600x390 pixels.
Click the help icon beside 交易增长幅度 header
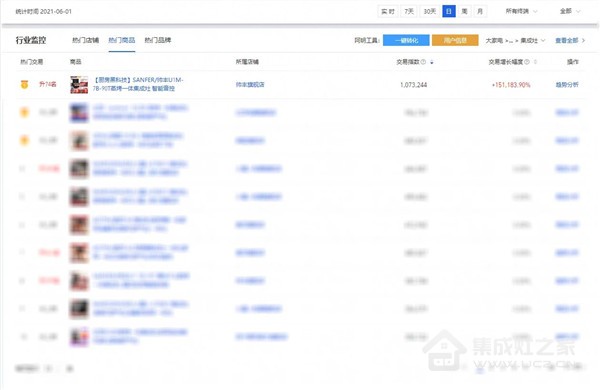[527, 62]
